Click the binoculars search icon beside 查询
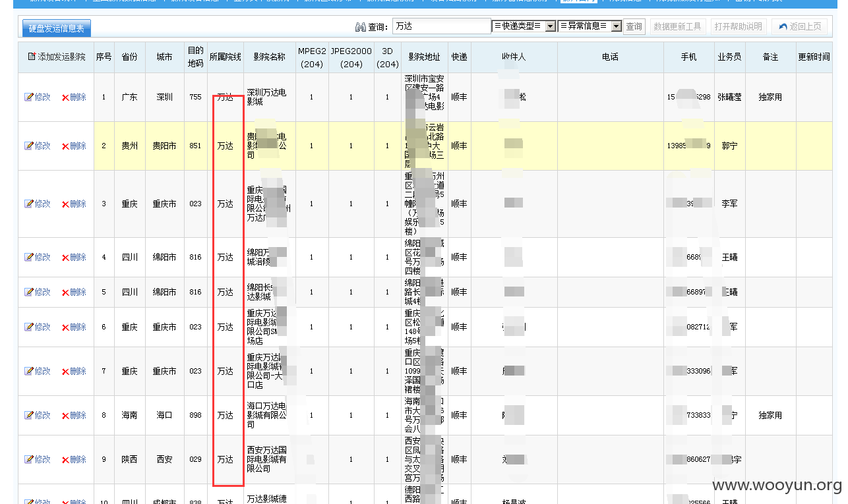Viewport: 848px width, 504px height. click(360, 27)
